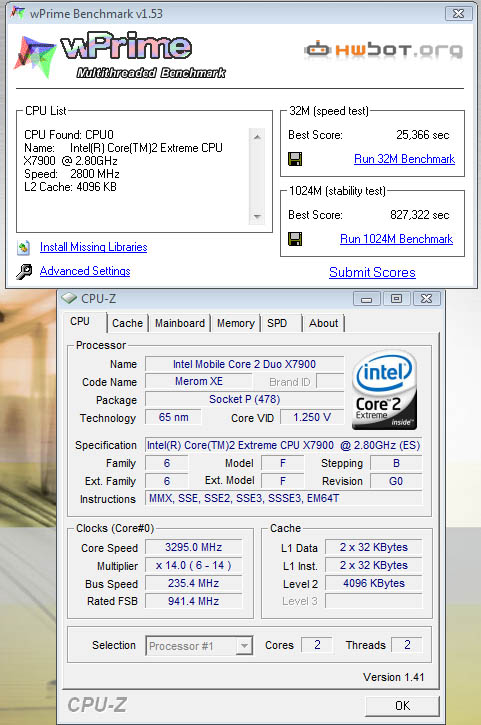481x725 pixels.
Task: Click the 1024M best score '827,322 sec'
Action: 420,215
